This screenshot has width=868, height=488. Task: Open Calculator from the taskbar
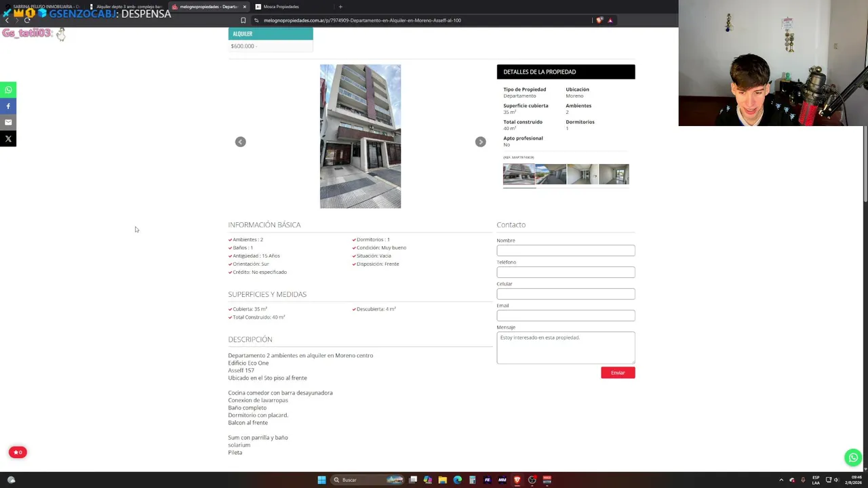coord(472,480)
